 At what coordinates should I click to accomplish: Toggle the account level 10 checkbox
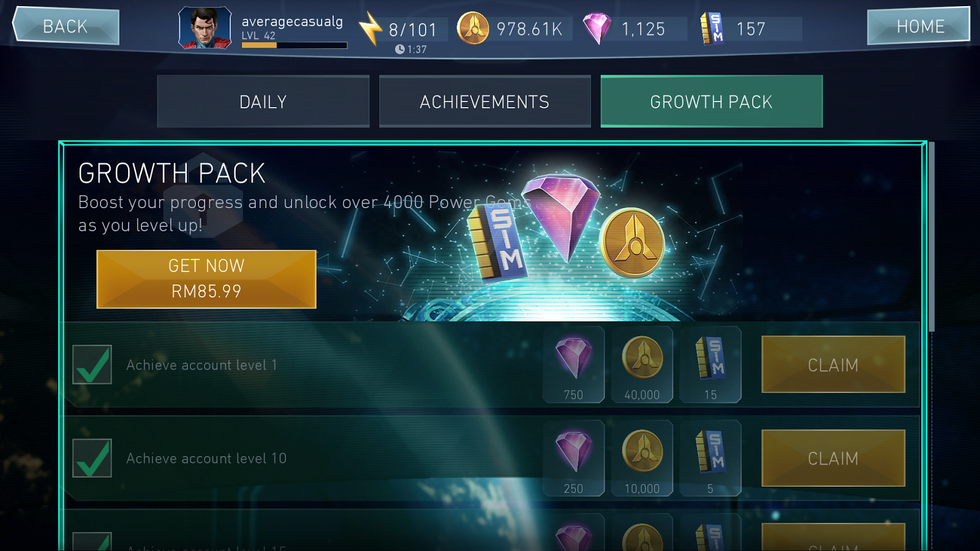click(x=92, y=458)
